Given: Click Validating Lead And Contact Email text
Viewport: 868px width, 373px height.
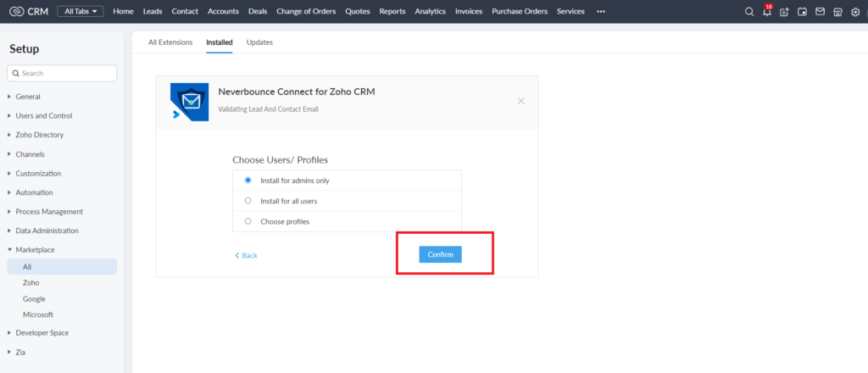Looking at the screenshot, I should click(x=268, y=109).
